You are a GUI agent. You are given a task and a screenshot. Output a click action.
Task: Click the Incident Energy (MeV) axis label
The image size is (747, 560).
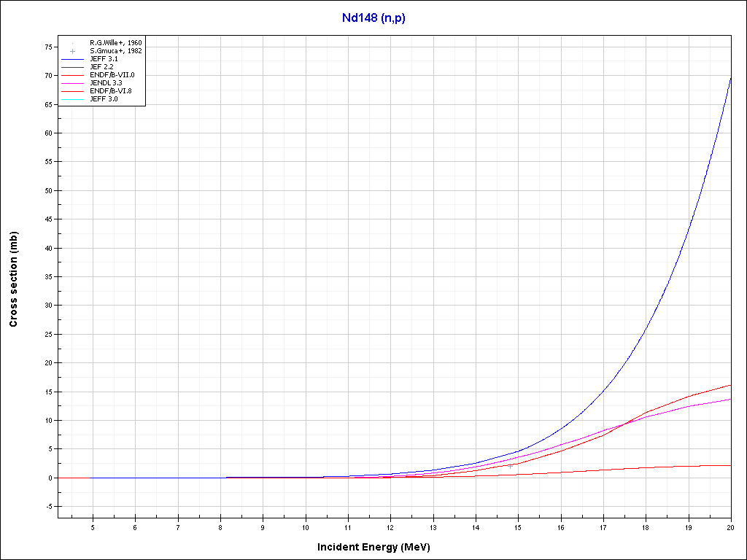379,547
